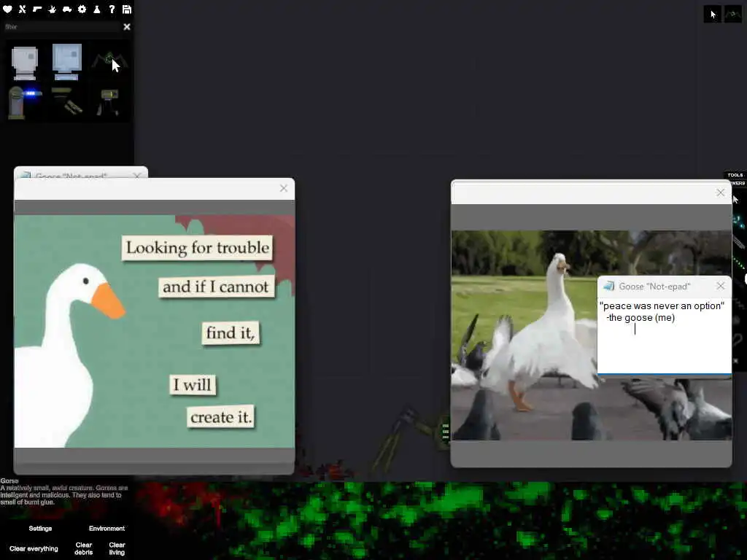747x560 pixels.
Task: Select the cursor tool in top-right corner
Action: click(x=713, y=15)
